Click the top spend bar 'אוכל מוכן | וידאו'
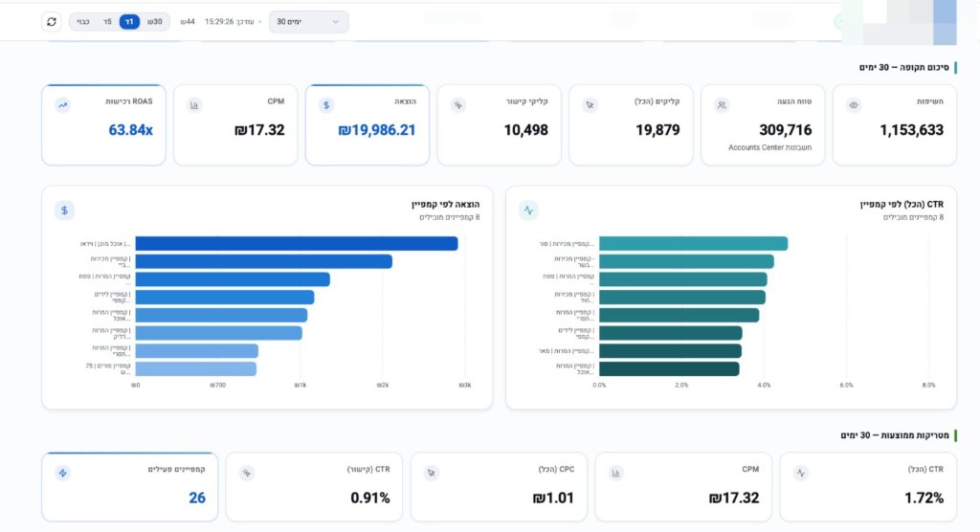 pyautogui.click(x=297, y=244)
